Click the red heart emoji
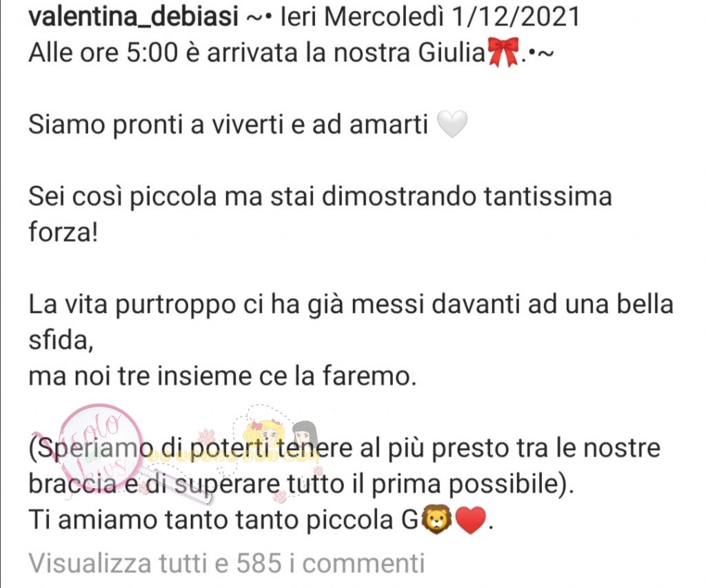Viewport: 706px width, 588px height. 471,520
